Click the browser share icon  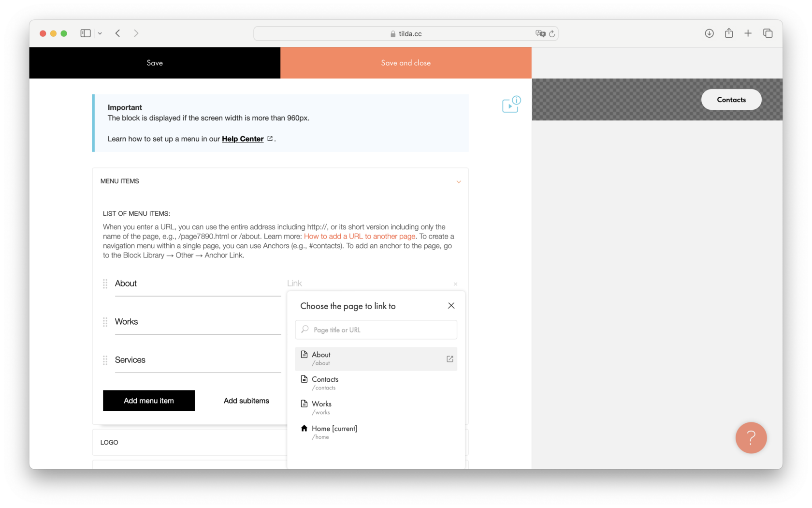coord(728,33)
